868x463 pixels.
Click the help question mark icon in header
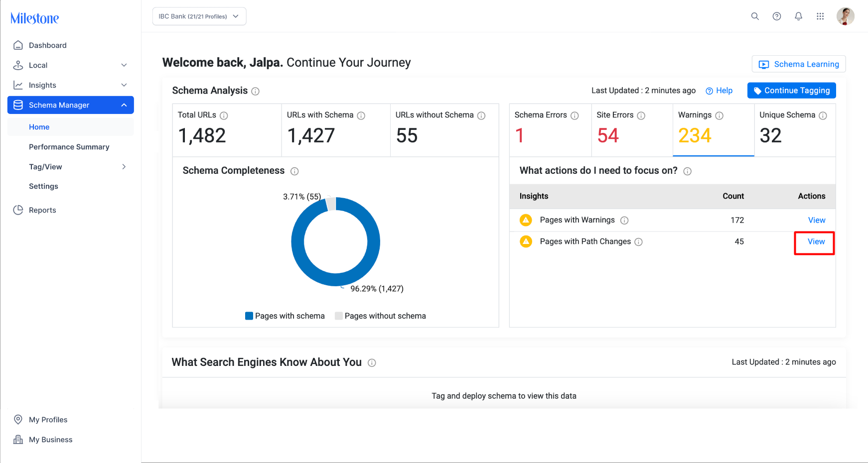tap(777, 16)
